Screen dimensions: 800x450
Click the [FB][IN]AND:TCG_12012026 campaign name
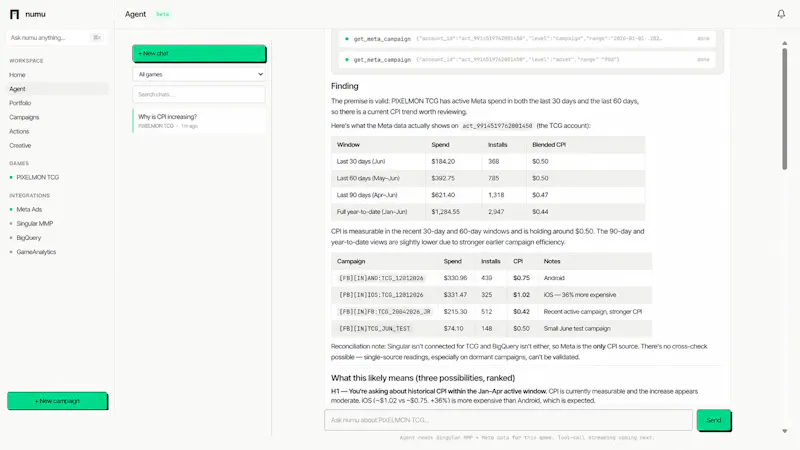[x=381, y=279]
